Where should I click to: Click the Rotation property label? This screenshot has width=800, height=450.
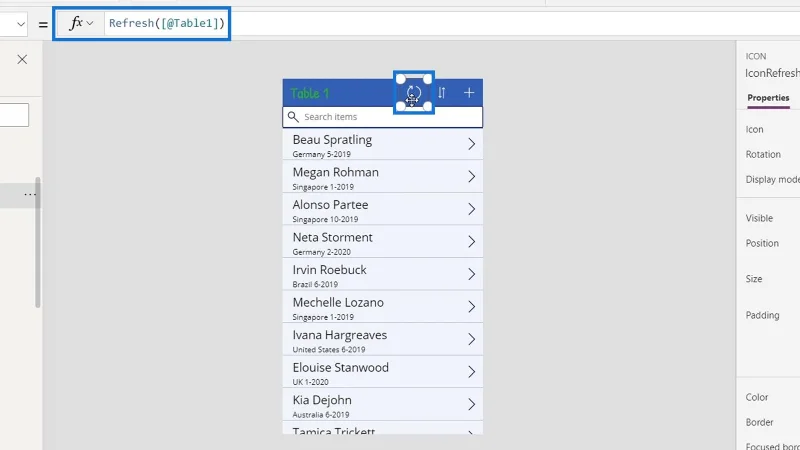763,155
